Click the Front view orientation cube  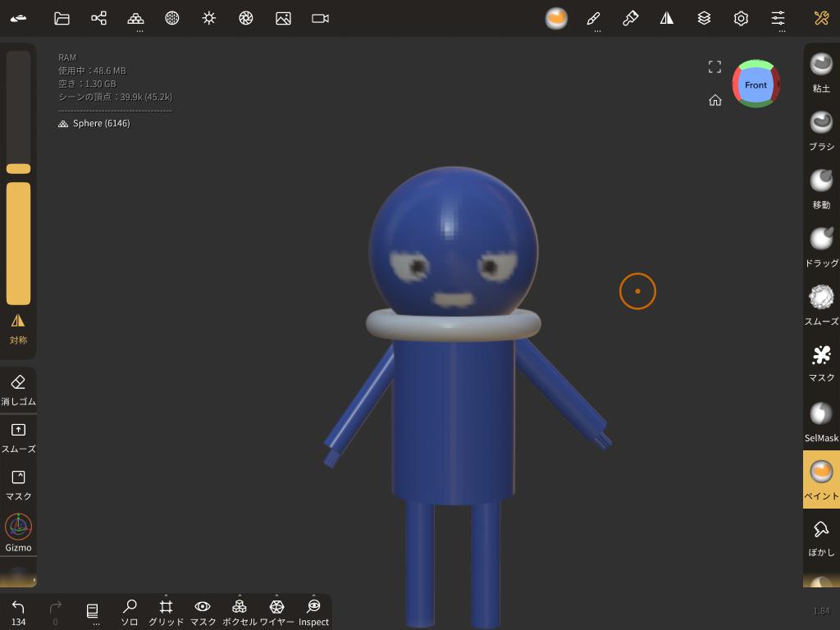pyautogui.click(x=756, y=84)
